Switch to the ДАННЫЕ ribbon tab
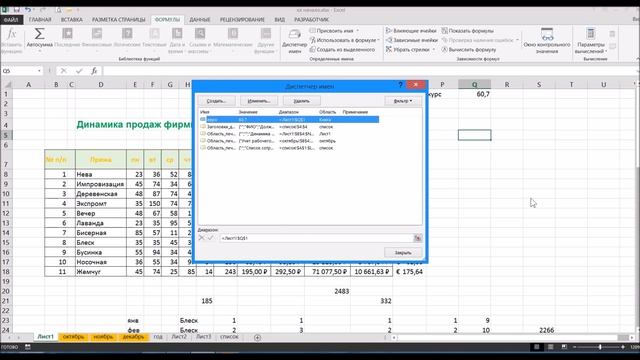This screenshot has height=360, width=640. [x=200, y=20]
